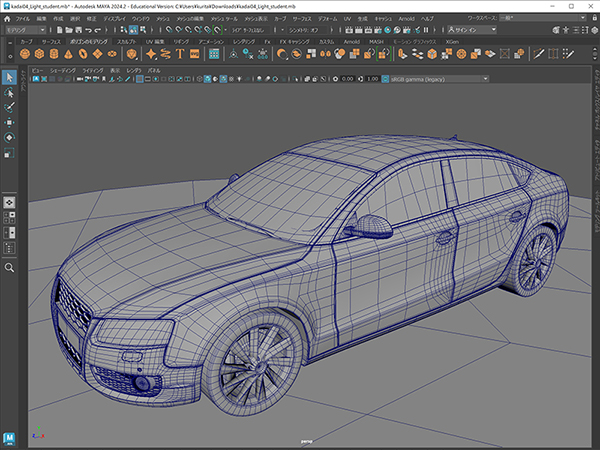Viewport: 600px width, 450px height.
Task: Activate the Lasso Select tool
Action: point(9,93)
